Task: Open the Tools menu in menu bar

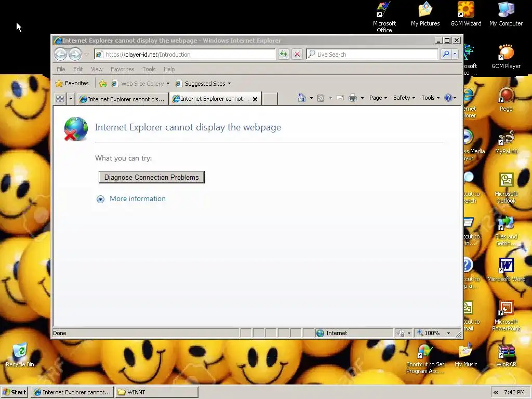Action: pos(149,69)
